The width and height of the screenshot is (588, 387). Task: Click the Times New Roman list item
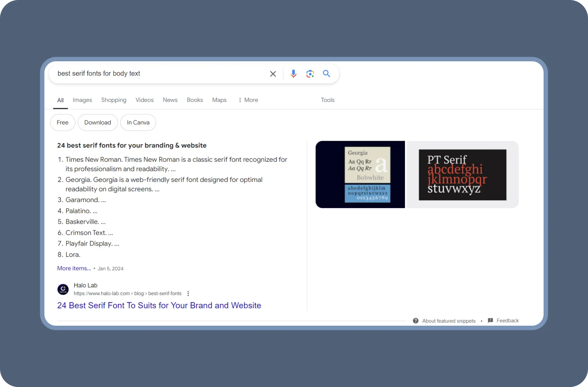click(x=176, y=164)
